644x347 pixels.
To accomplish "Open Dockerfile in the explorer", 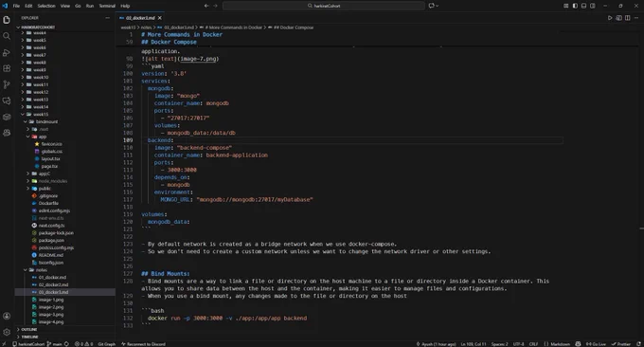I will pos(48,203).
